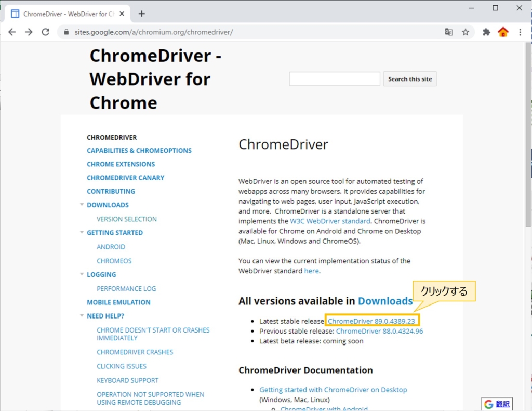Follow the 'here' implementation status link
This screenshot has width=532, height=411.
pos(312,271)
